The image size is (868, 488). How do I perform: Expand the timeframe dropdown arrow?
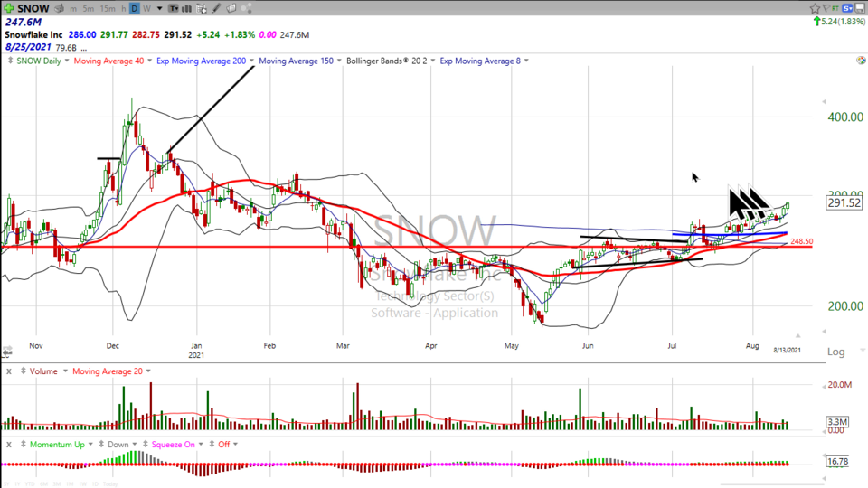click(159, 8)
